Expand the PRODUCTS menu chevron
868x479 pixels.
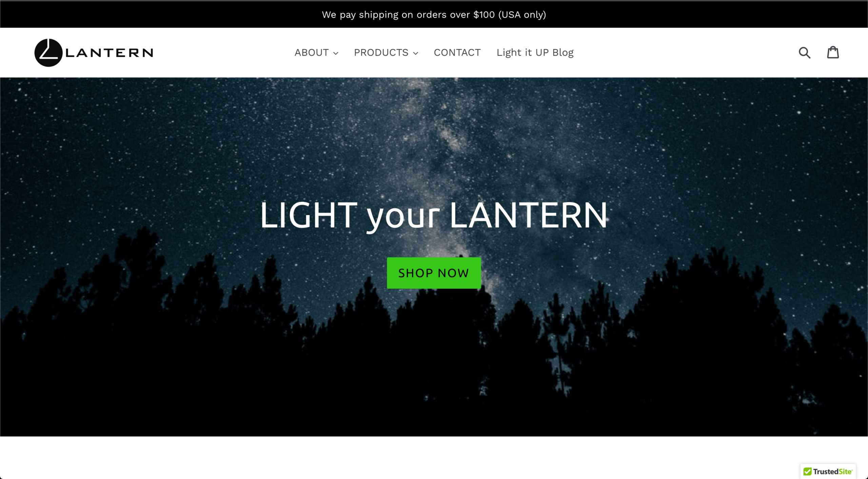(x=416, y=53)
